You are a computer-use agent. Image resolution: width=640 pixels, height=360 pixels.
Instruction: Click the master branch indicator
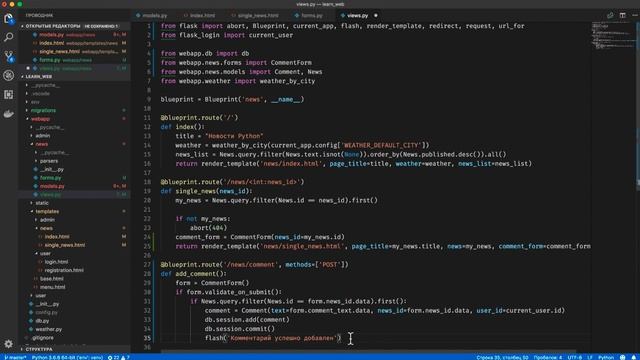click(15, 357)
